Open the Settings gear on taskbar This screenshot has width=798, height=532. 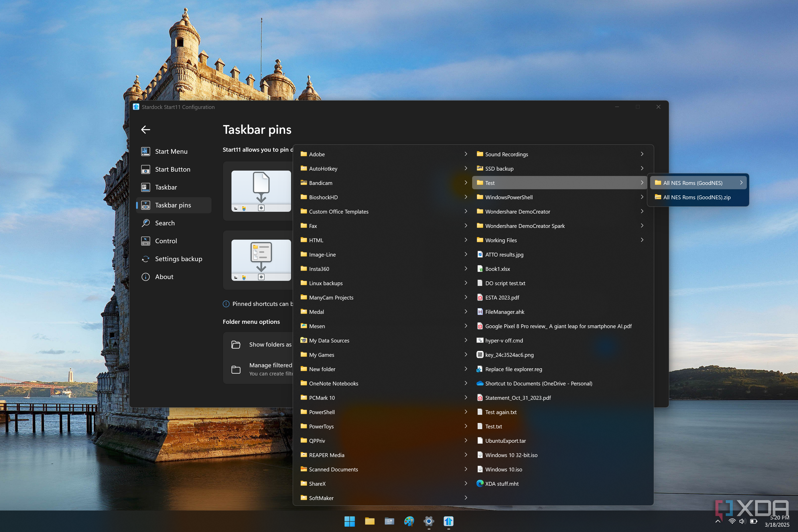(429, 521)
